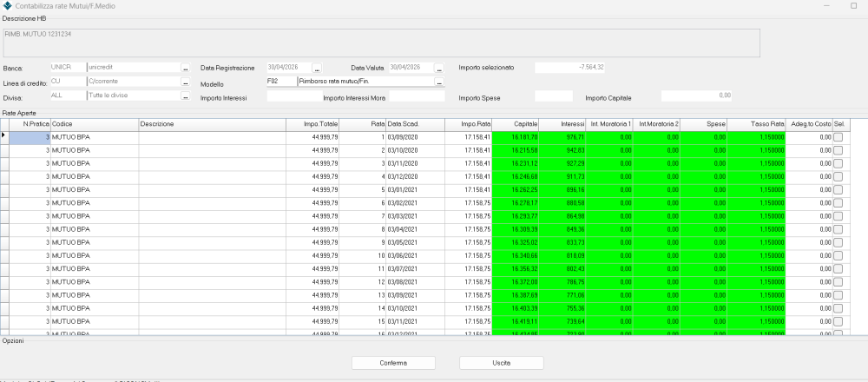Screen dimensions: 868x382
Task: Click Capitale cell 16.325,02
Action: tap(516, 242)
